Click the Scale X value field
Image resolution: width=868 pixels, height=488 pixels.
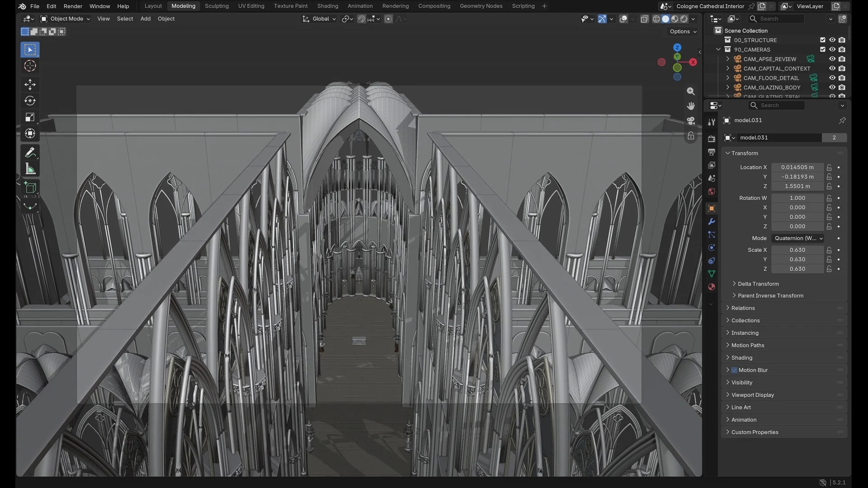797,250
